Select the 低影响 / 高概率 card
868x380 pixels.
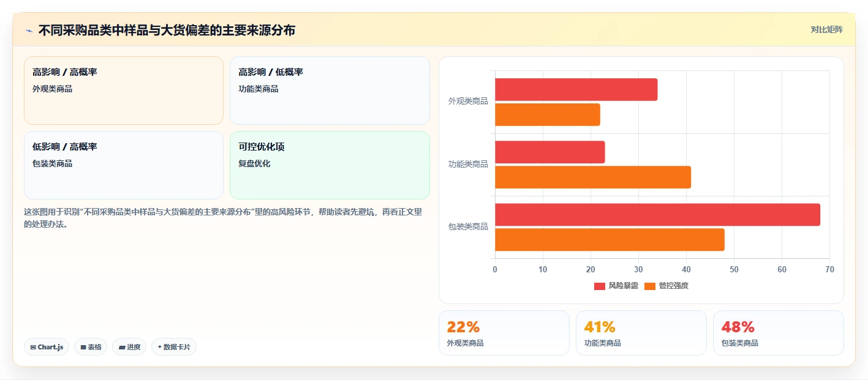click(x=124, y=165)
